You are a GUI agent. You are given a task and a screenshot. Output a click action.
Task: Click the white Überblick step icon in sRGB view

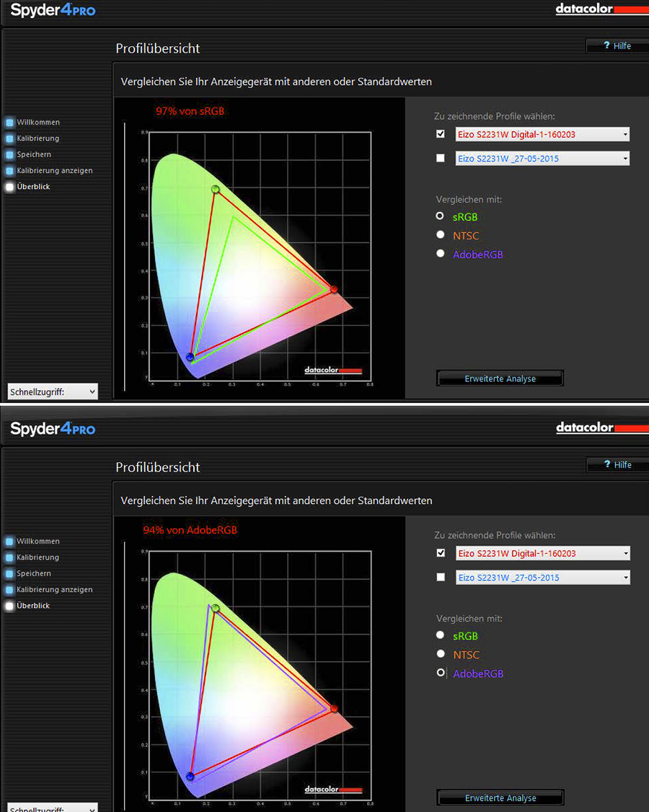click(x=9, y=187)
